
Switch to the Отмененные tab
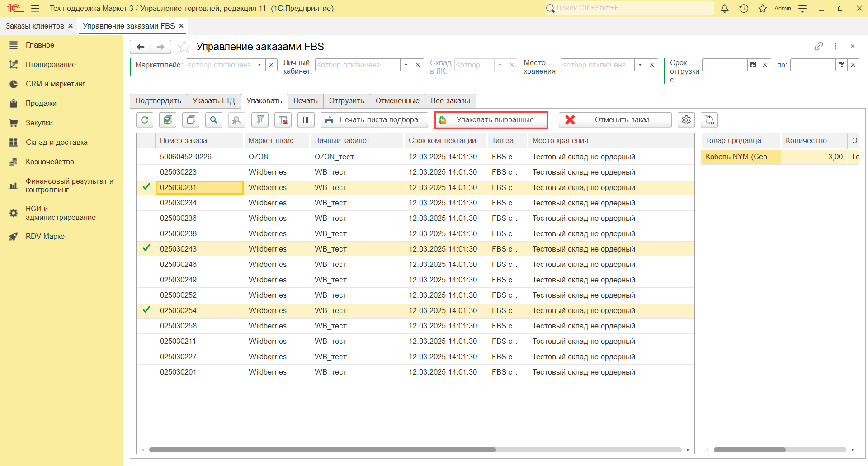pyautogui.click(x=397, y=100)
